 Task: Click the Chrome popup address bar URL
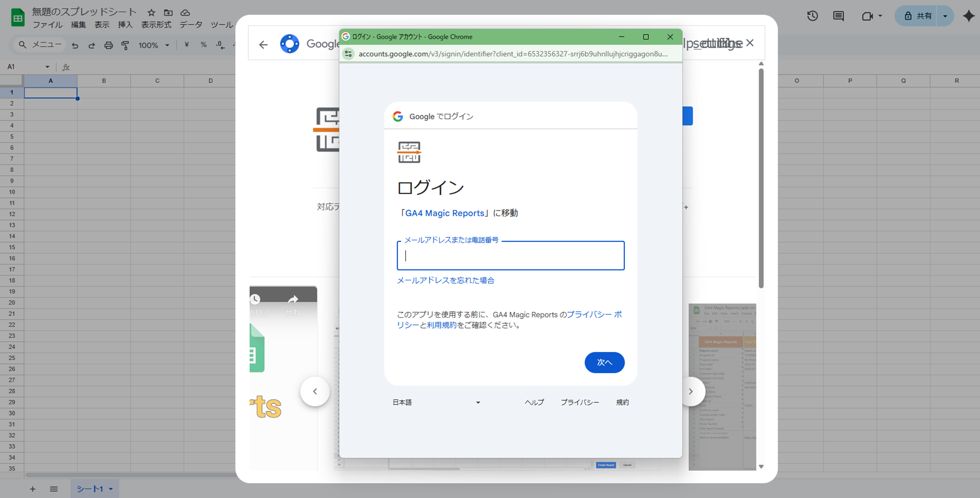point(513,54)
